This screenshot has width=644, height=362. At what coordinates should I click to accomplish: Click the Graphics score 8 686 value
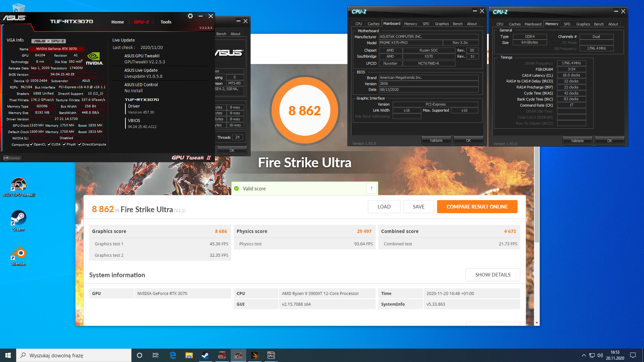click(x=221, y=231)
